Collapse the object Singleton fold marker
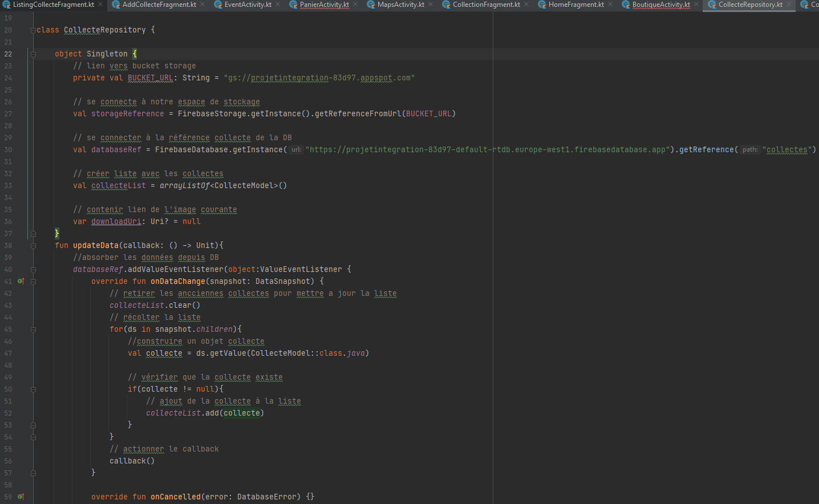The height and width of the screenshot is (504, 819). coord(33,54)
